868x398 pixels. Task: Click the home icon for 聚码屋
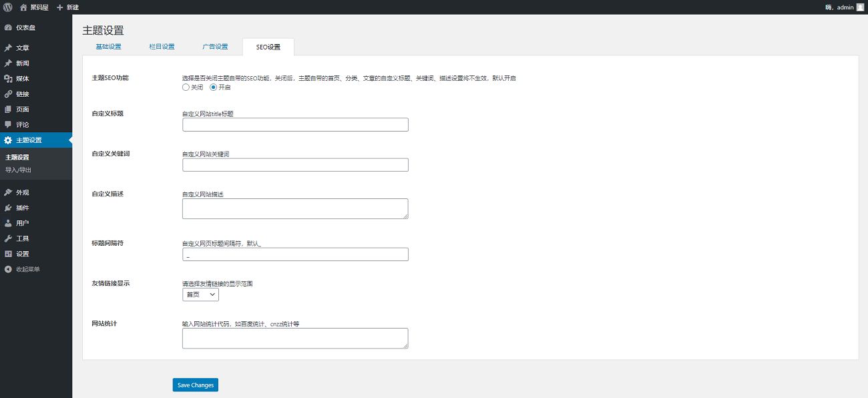[x=23, y=7]
